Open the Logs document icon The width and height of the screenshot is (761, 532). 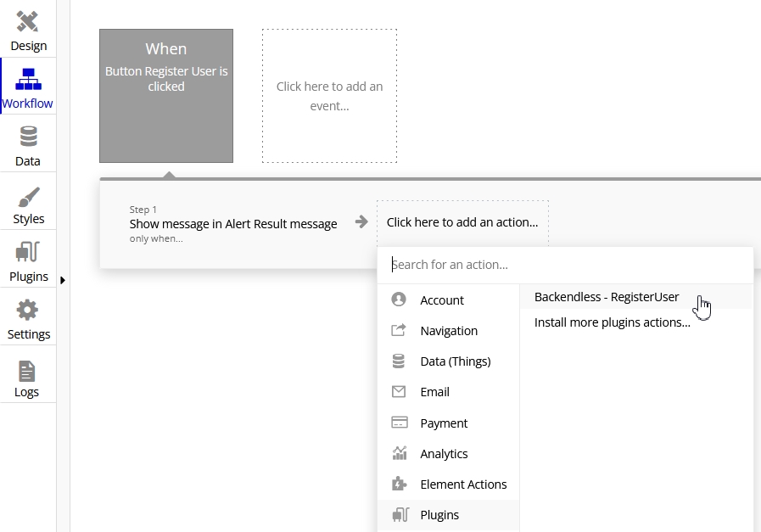tap(26, 372)
